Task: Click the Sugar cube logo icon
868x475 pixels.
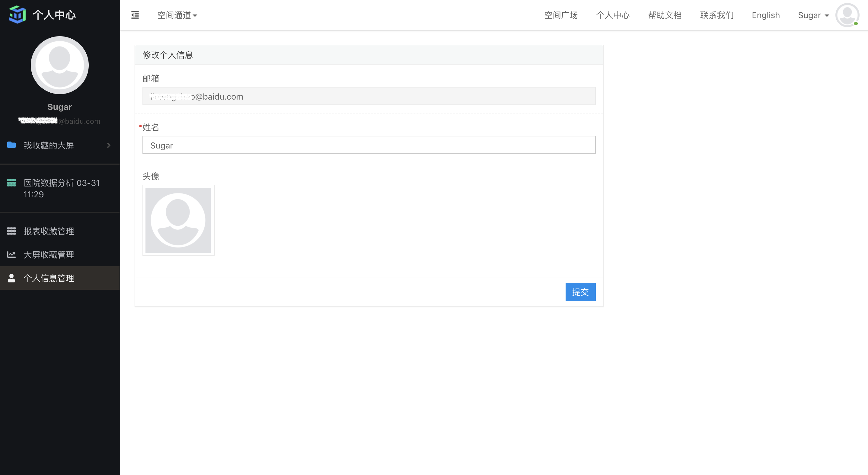Action: (x=17, y=14)
